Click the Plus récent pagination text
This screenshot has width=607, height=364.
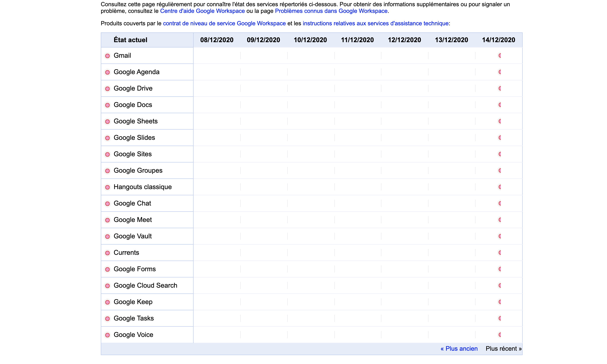[x=504, y=349]
